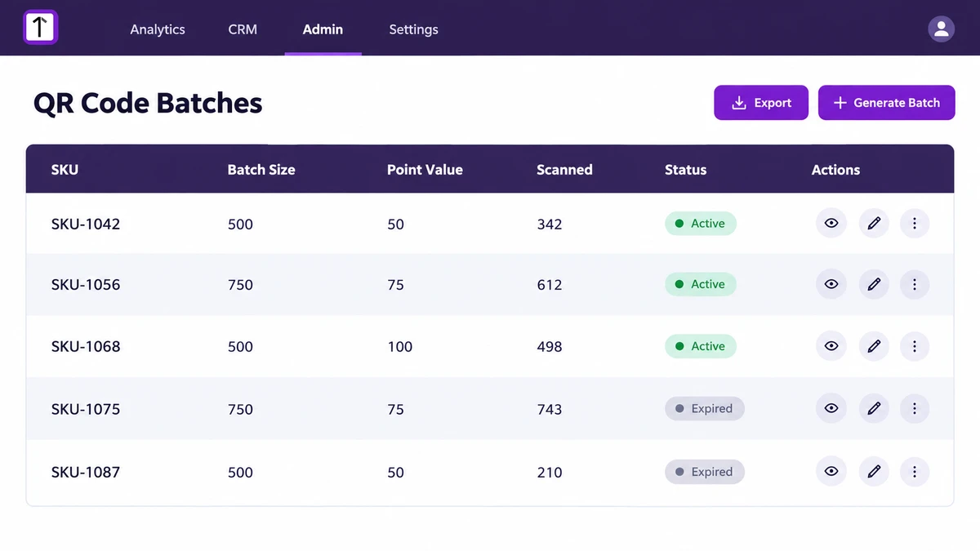Select the SKU-1087 cell
Viewport: 980px width, 551px height.
(x=86, y=472)
